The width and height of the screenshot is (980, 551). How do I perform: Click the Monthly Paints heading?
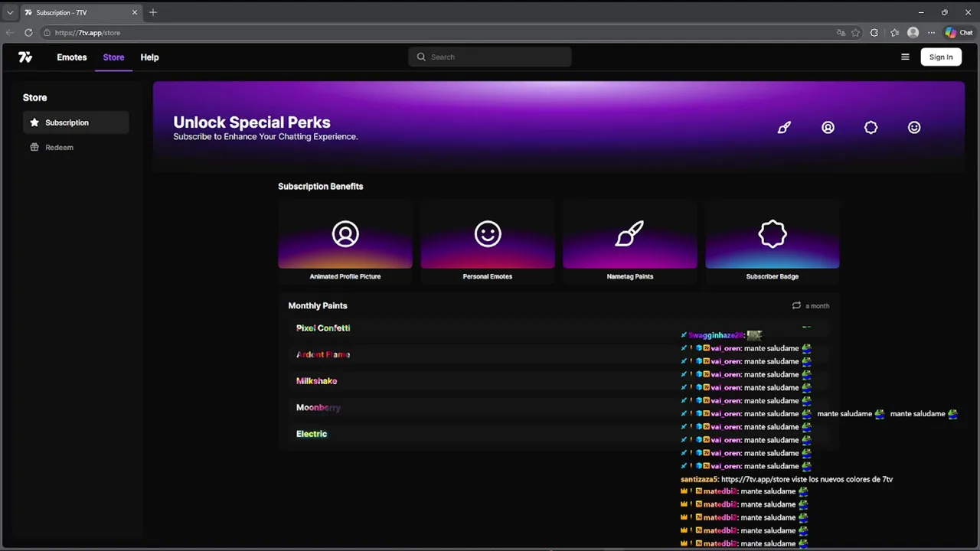[x=318, y=305]
